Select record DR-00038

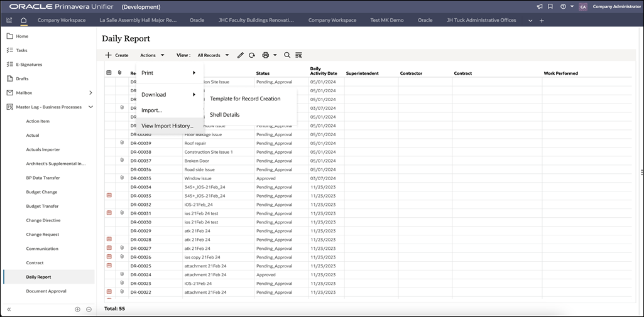(x=141, y=152)
